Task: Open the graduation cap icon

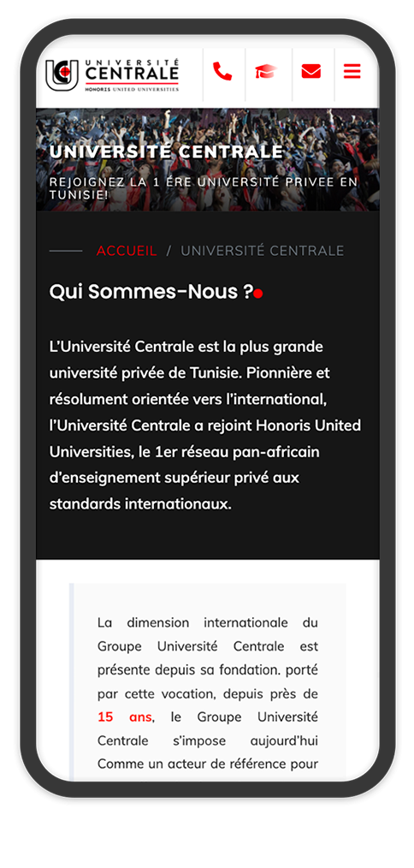Action: pyautogui.click(x=266, y=71)
